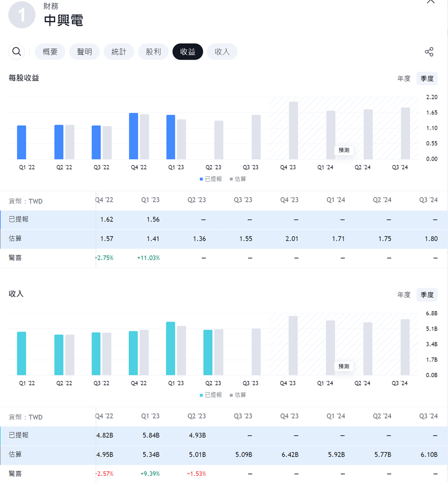Switch to the 聲明 tab
Viewport: 448px width, 482px height.
click(84, 52)
